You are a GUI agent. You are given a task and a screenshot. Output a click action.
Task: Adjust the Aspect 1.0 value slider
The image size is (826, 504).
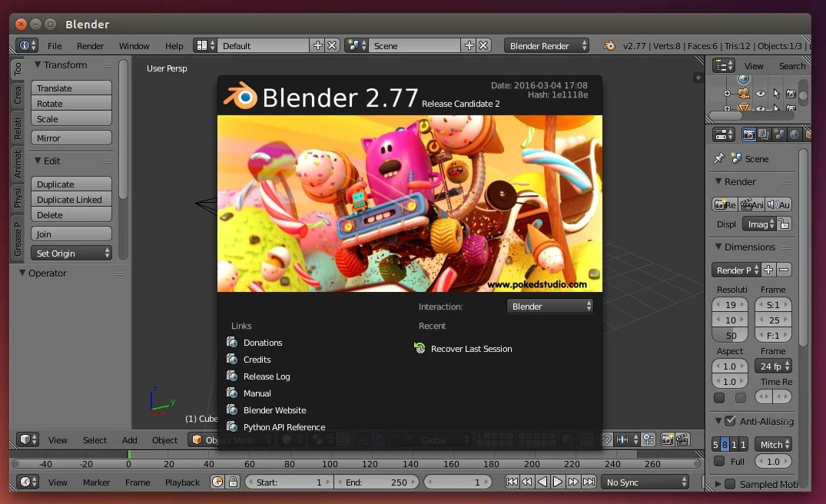[x=728, y=366]
